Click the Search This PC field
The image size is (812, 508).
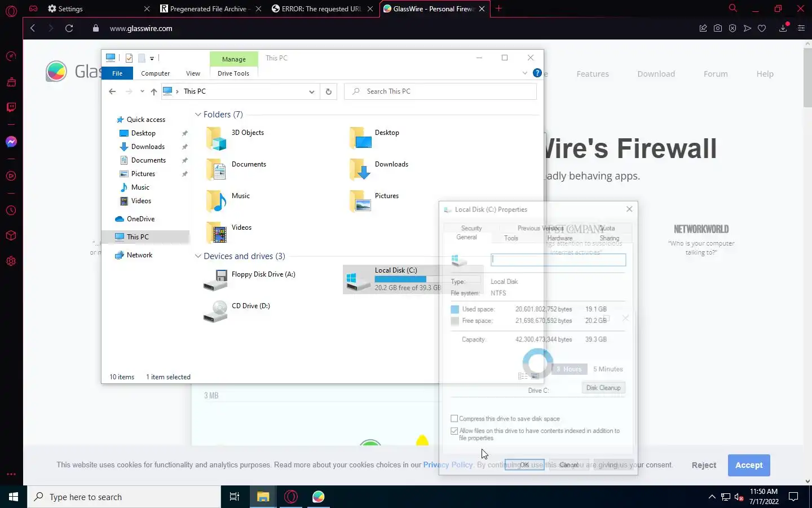440,91
